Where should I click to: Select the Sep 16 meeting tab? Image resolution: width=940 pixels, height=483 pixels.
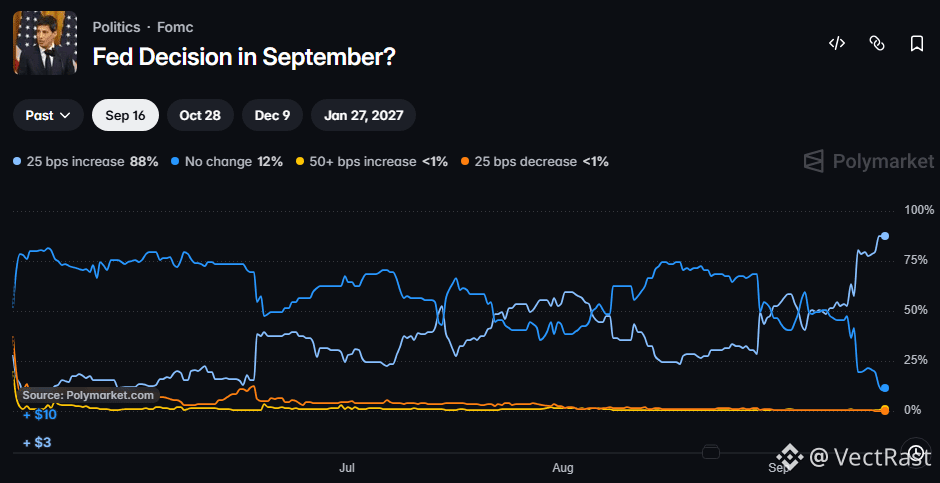click(x=125, y=115)
